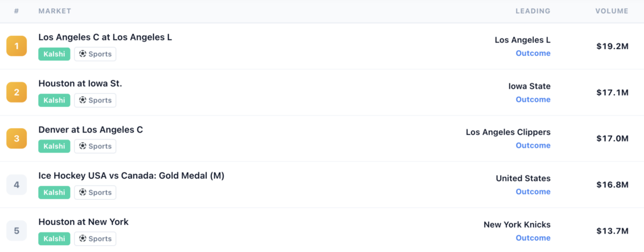This screenshot has height=252, width=644.
Task: Sort by the Volume column header
Action: pos(611,11)
